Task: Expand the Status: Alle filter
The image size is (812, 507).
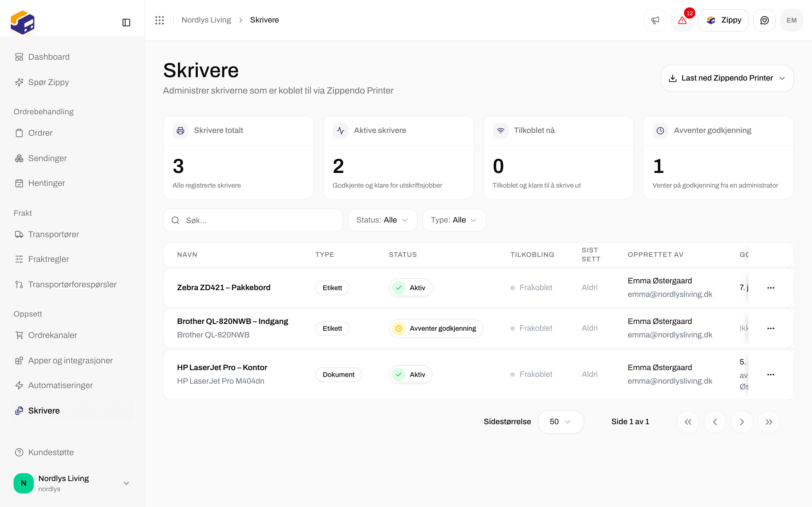Action: tap(383, 220)
